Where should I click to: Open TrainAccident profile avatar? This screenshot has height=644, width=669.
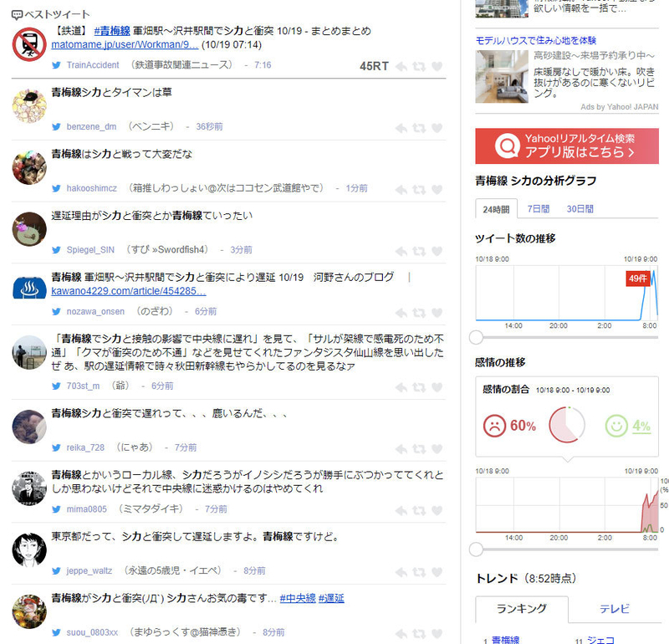29,44
